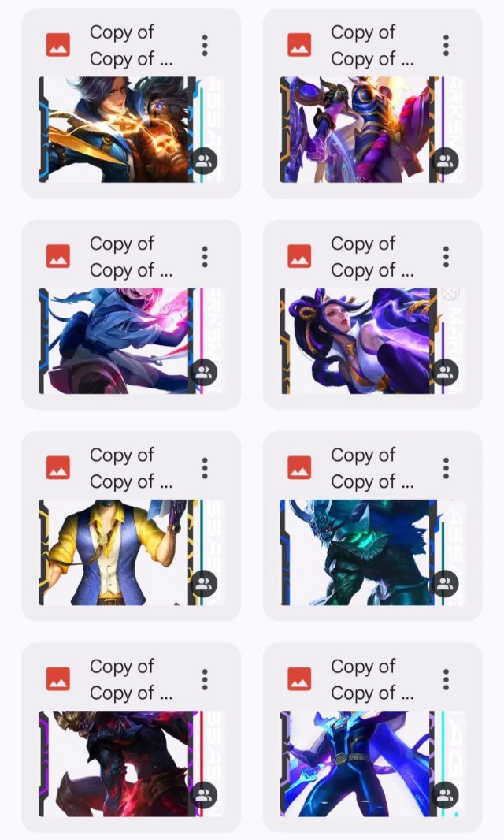Click shared-people badge on purple archer thumbnail

pos(445,161)
